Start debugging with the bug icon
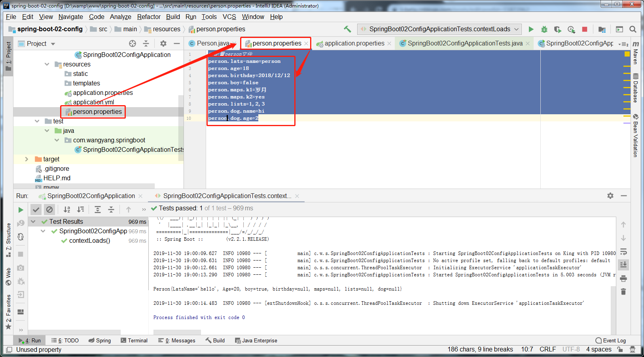 [544, 29]
